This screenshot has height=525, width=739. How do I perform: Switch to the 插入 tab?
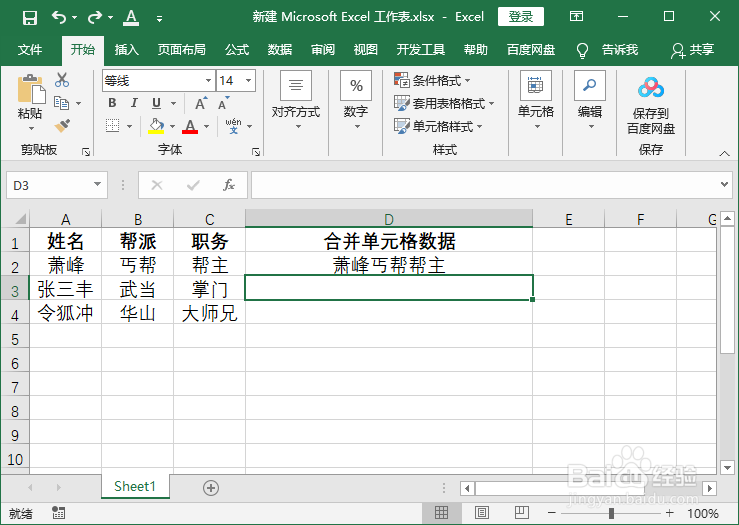126,49
